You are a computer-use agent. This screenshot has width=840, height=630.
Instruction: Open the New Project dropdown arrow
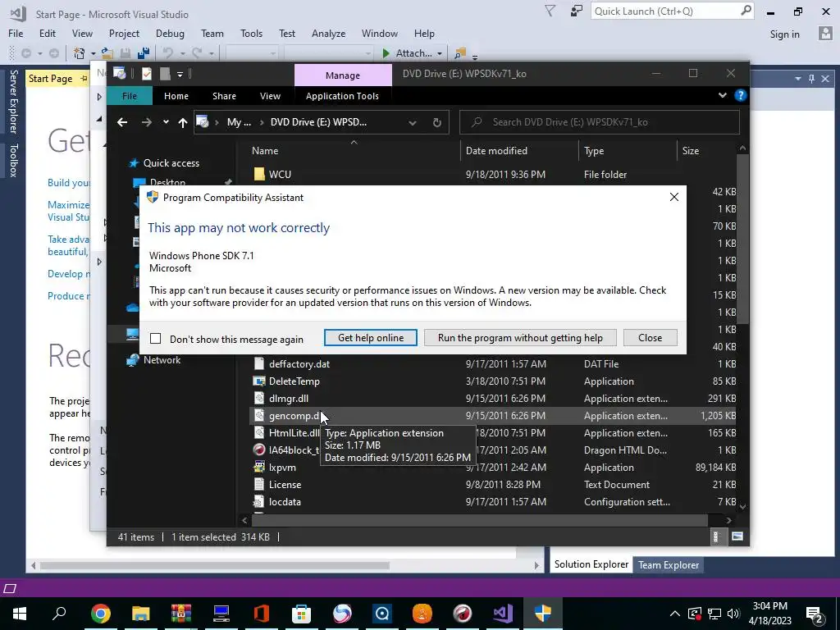click(x=93, y=53)
